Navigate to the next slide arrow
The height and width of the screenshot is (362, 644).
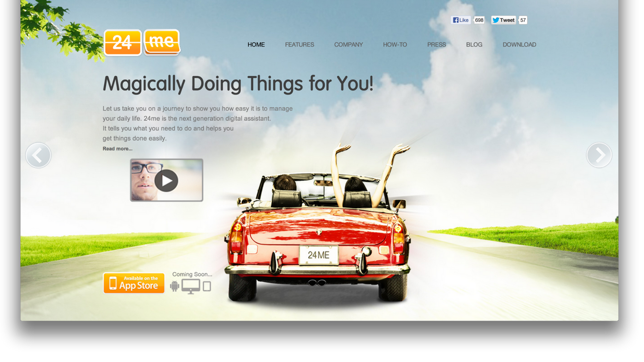[600, 155]
